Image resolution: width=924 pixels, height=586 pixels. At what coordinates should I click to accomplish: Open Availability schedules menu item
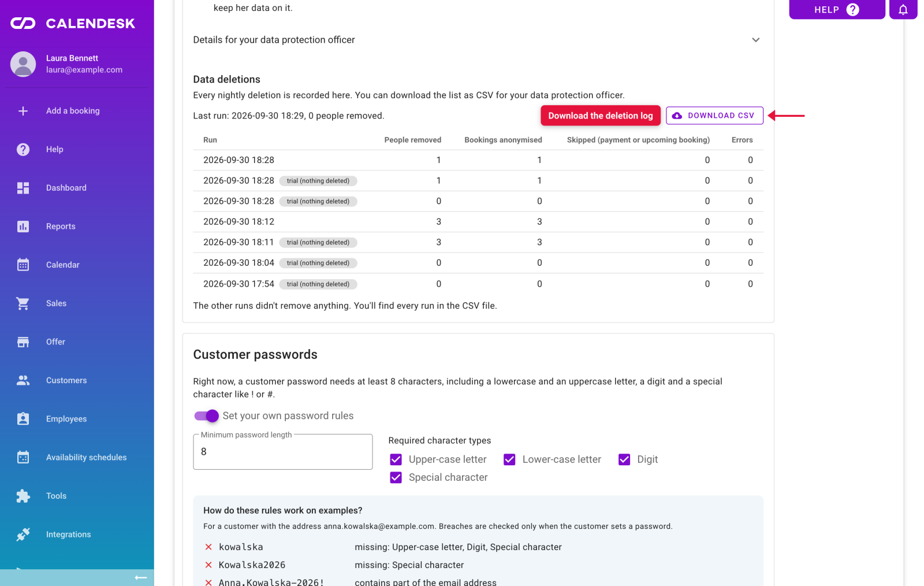77,457
